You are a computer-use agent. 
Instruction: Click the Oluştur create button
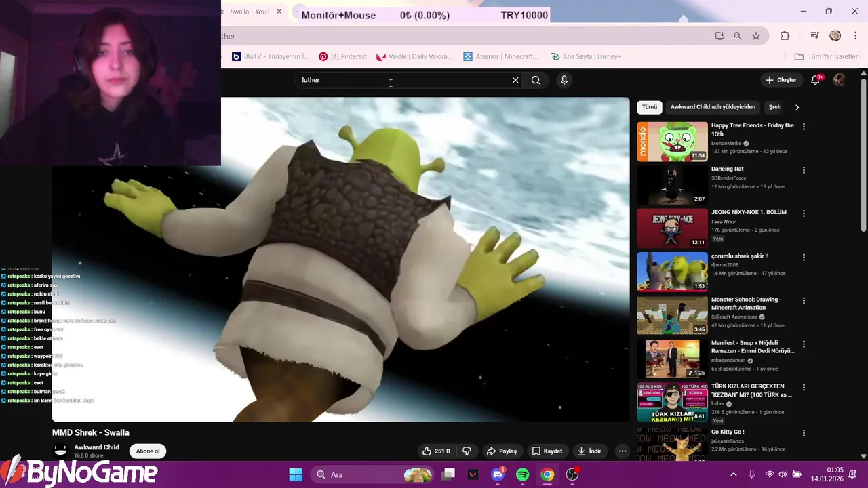pyautogui.click(x=781, y=80)
